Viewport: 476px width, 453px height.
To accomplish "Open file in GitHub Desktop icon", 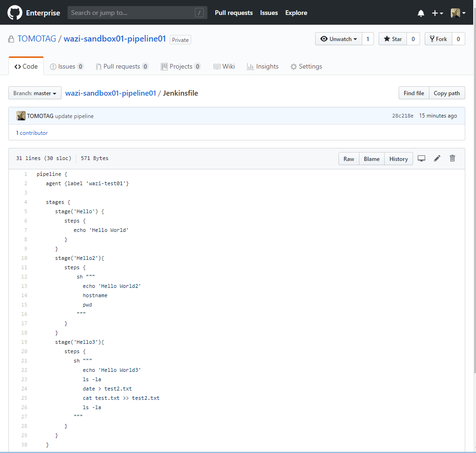I will click(x=421, y=158).
